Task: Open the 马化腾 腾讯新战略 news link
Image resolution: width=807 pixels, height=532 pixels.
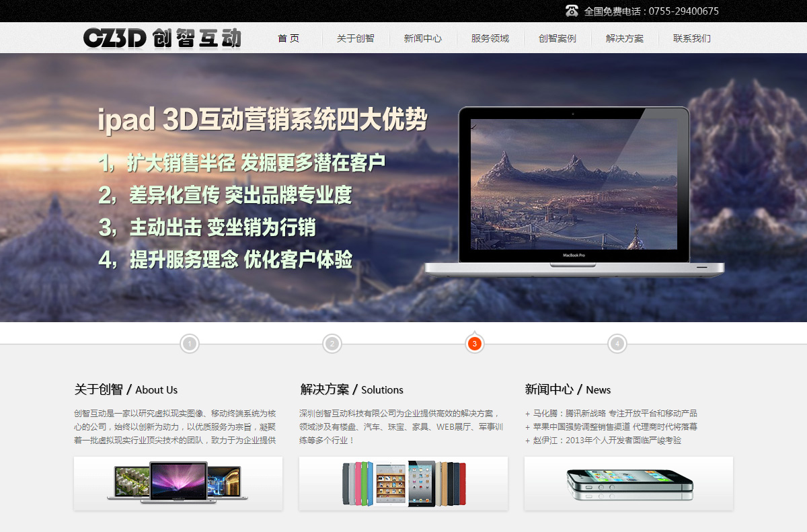Action: click(615, 413)
